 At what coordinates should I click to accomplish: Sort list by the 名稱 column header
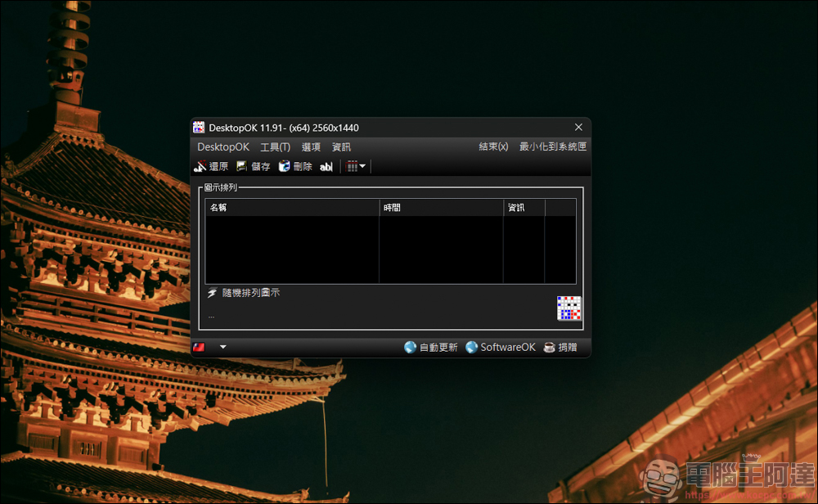pos(292,208)
